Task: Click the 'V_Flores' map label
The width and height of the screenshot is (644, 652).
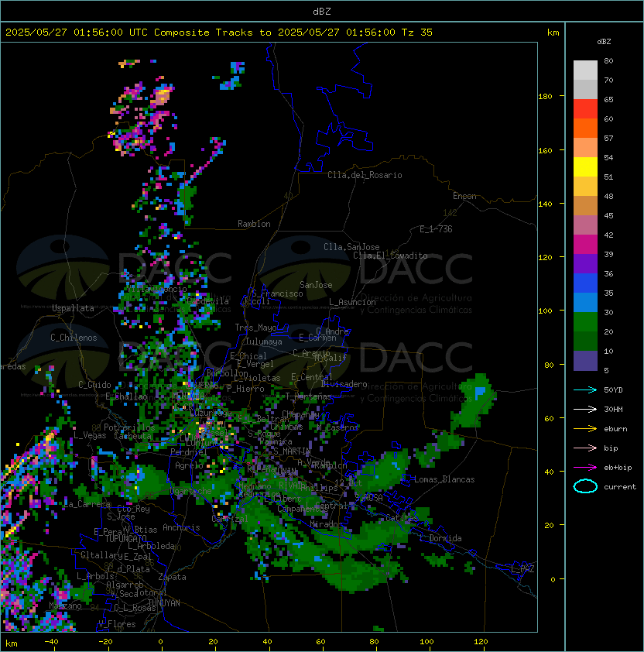Action: point(117,624)
